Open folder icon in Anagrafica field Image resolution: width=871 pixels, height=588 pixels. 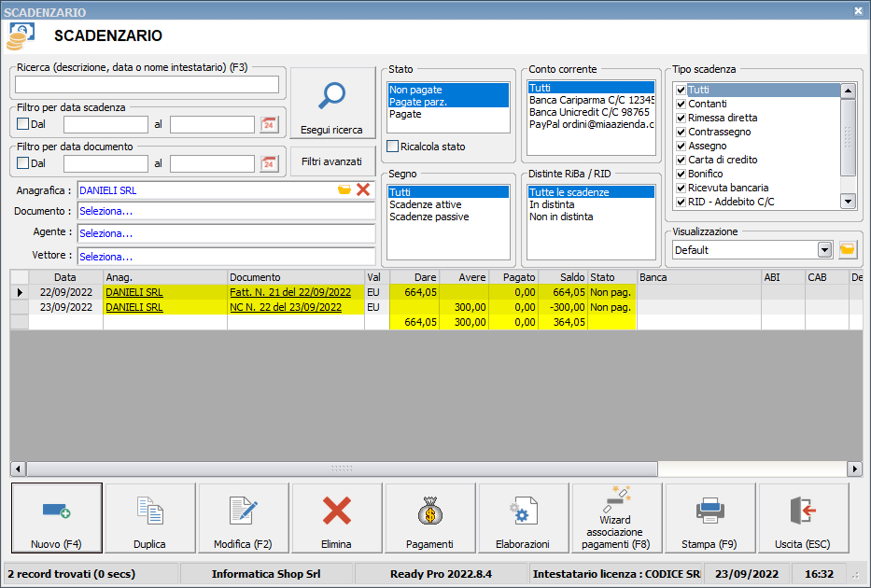coord(344,189)
